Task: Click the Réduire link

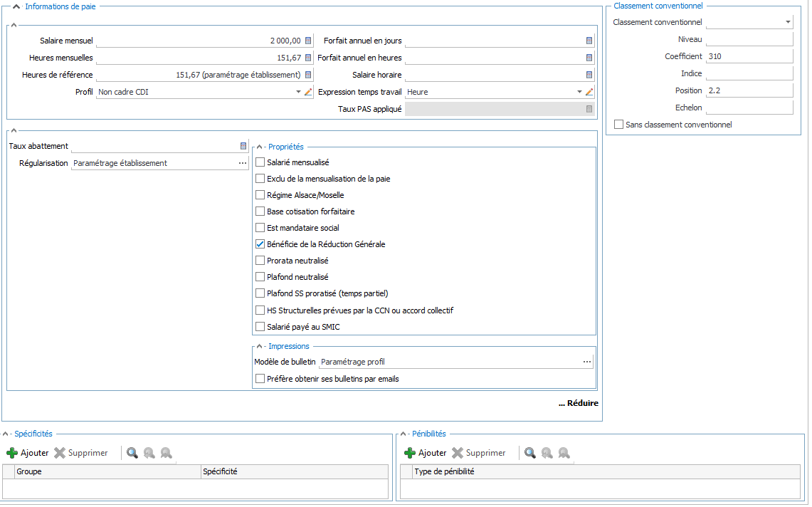Action: [578, 403]
